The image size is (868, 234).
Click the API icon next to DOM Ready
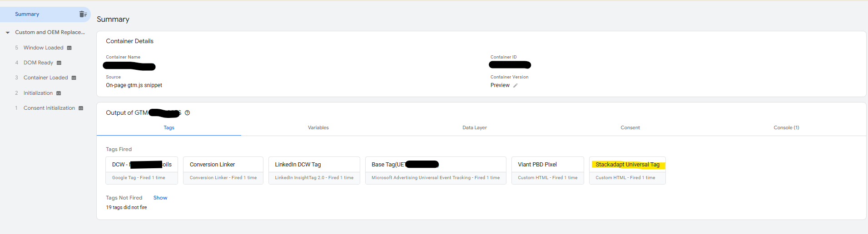(x=59, y=63)
